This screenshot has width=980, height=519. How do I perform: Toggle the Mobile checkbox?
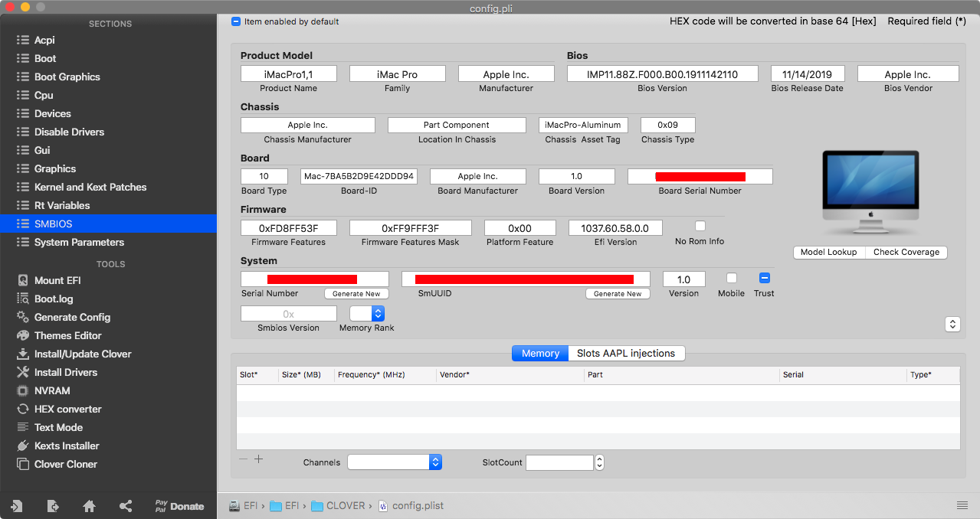point(732,279)
